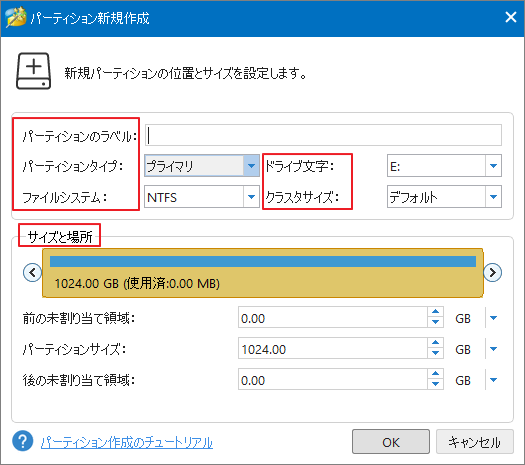This screenshot has width=525, height=465.
Task: Increase パーティションサイズ with the up stepper
Action: click(x=435, y=343)
